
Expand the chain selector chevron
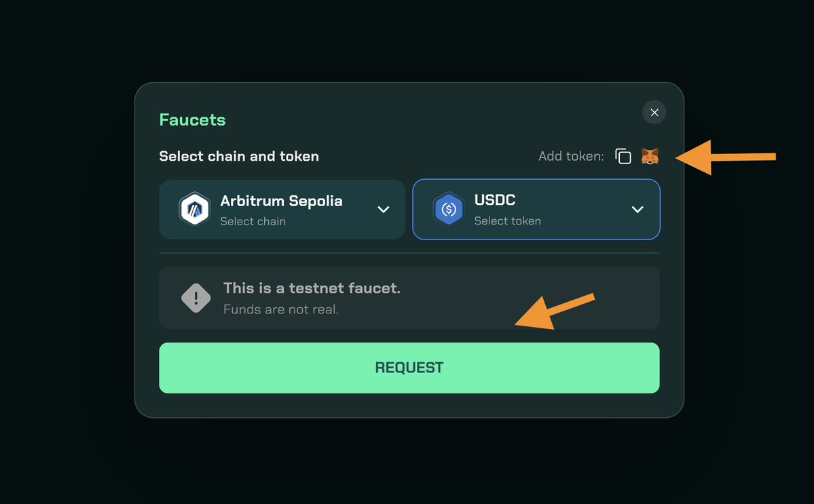click(x=384, y=210)
